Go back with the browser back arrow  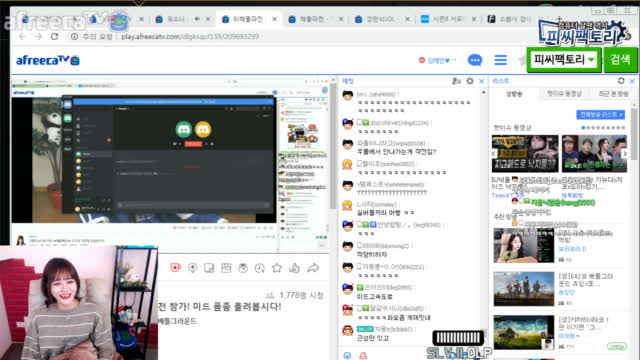coord(22,37)
